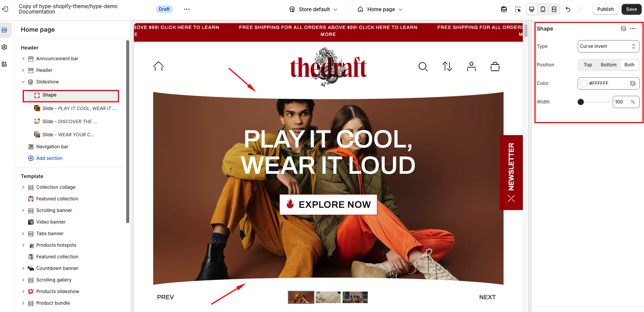The width and height of the screenshot is (644, 312).
Task: Click the exit editor icon
Action: pos(5,9)
